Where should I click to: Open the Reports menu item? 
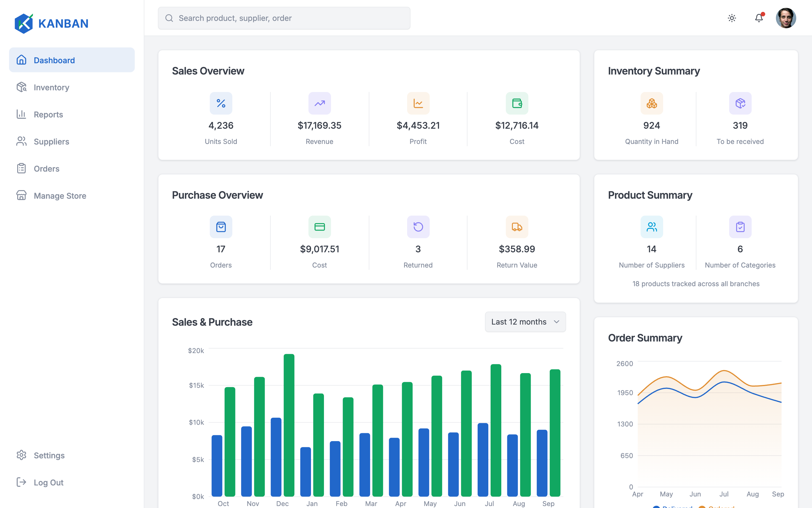72,114
